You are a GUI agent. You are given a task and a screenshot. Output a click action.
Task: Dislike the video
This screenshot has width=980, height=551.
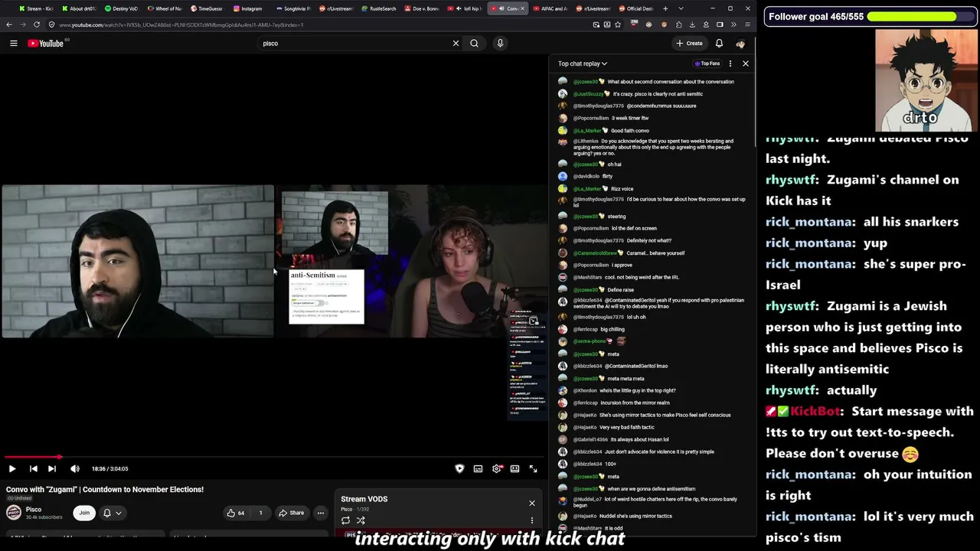click(260, 513)
